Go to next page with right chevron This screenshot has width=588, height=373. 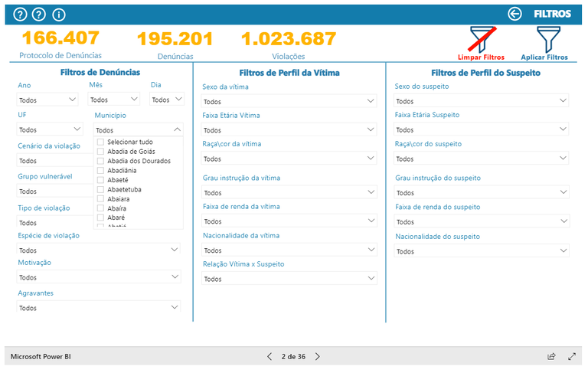point(318,356)
